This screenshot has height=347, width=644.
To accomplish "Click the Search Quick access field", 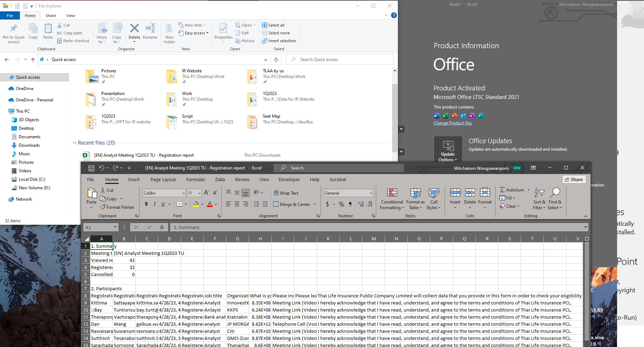I will [x=340, y=60].
